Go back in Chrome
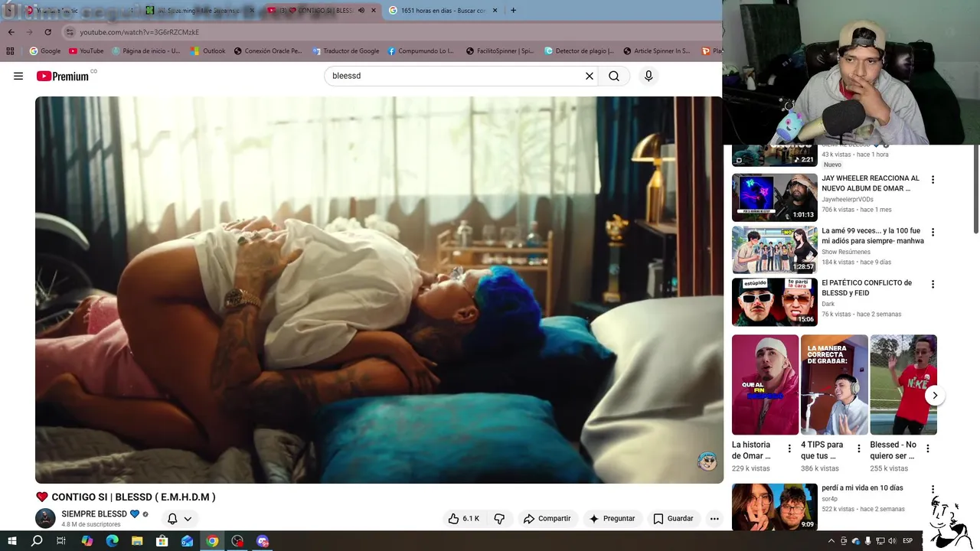The image size is (980, 551). [11, 32]
